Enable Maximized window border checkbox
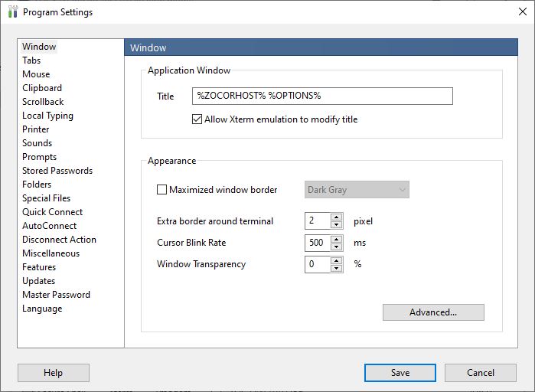Screen dimensions: 535x392 coord(161,189)
